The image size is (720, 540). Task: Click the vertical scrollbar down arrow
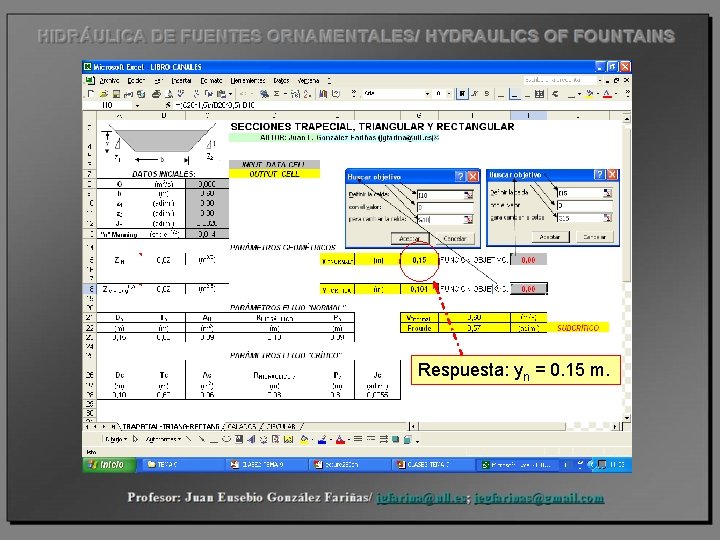tap(627, 417)
